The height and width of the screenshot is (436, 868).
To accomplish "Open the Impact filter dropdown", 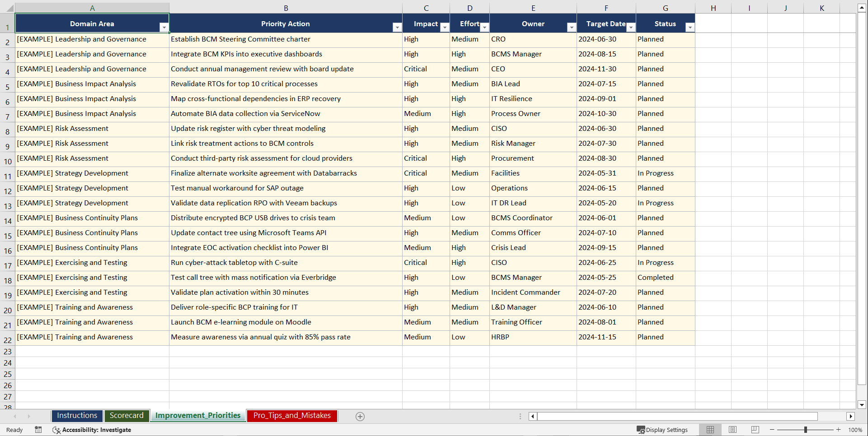I will (445, 27).
